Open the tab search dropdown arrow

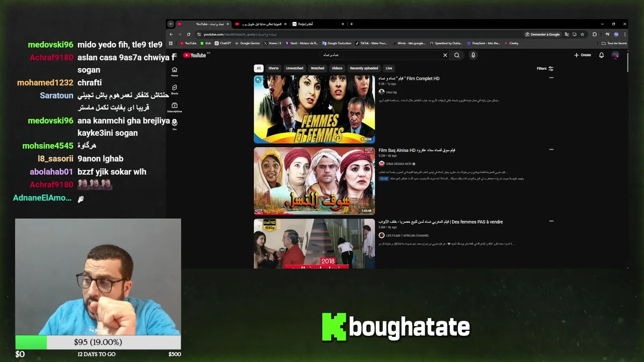(171, 24)
